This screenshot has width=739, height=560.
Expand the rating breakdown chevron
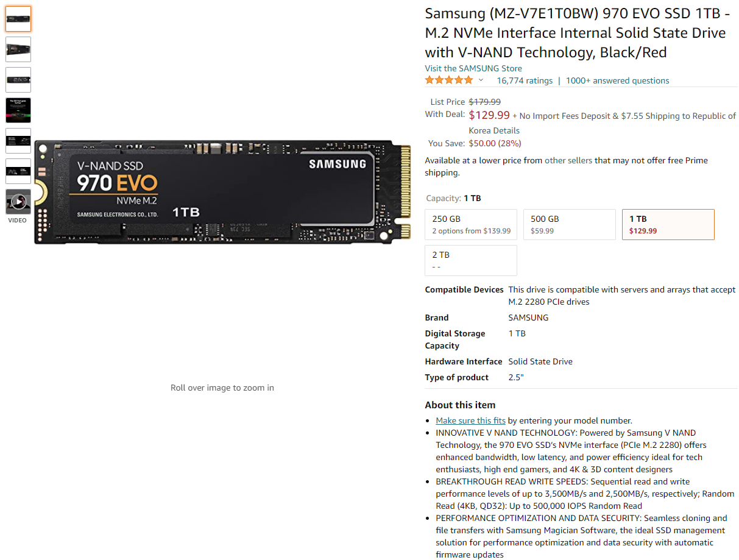coord(481,80)
